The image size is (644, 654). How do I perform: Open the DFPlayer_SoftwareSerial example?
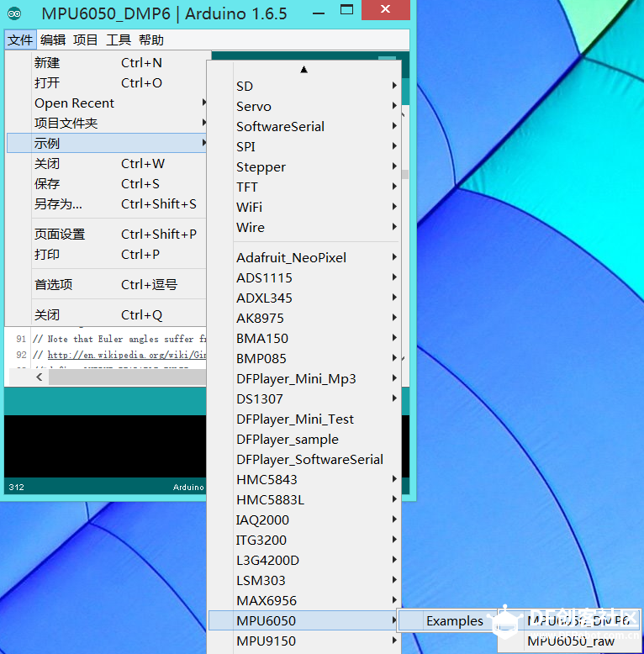pyautogui.click(x=304, y=459)
